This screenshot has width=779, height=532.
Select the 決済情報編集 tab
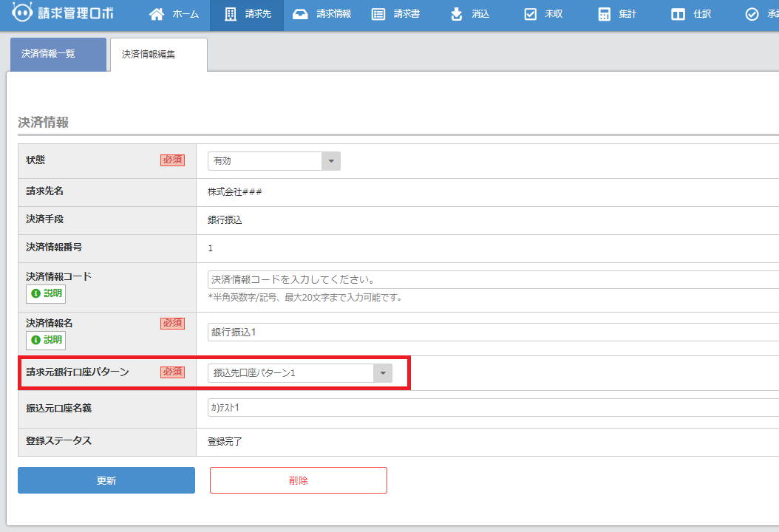point(158,55)
